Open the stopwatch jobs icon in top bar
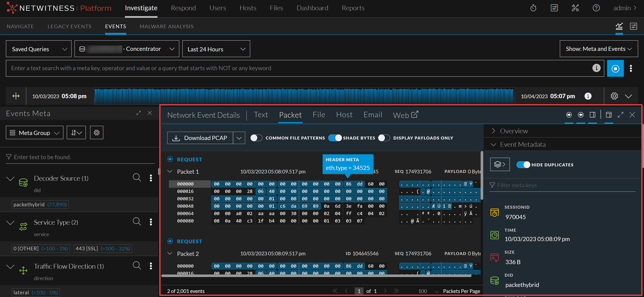The image size is (644, 297). 533,8
